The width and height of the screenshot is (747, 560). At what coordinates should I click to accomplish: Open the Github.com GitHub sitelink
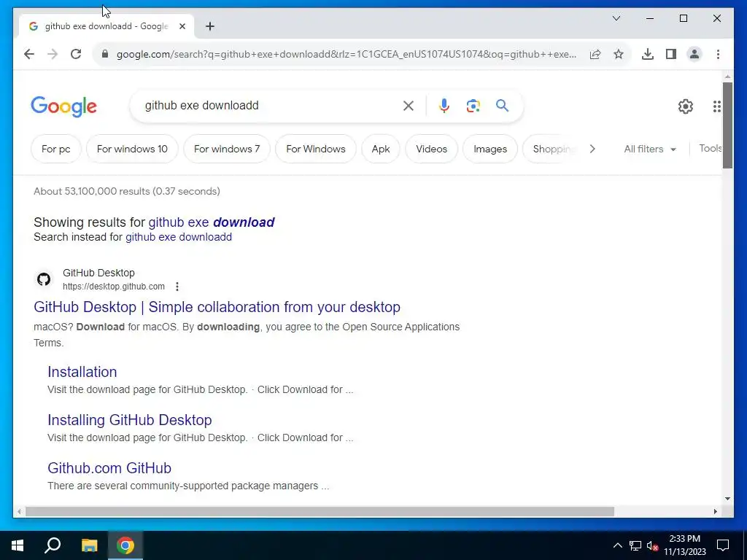[109, 468]
